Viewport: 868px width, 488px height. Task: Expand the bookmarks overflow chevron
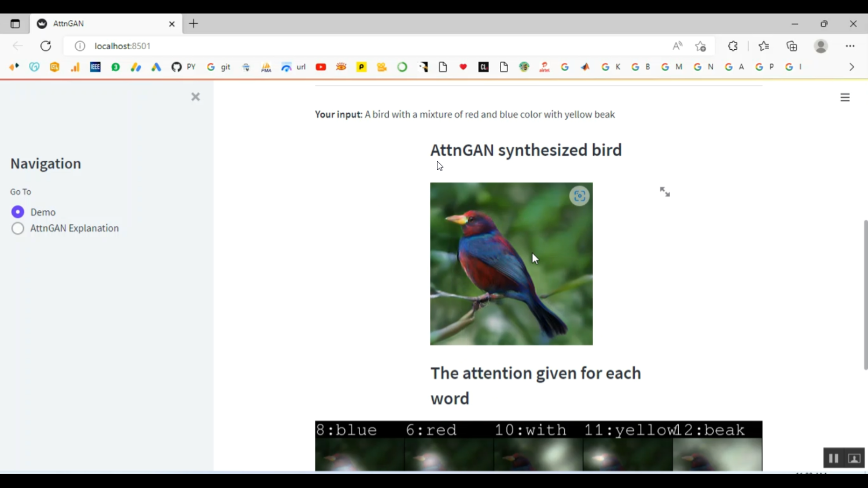coord(851,67)
